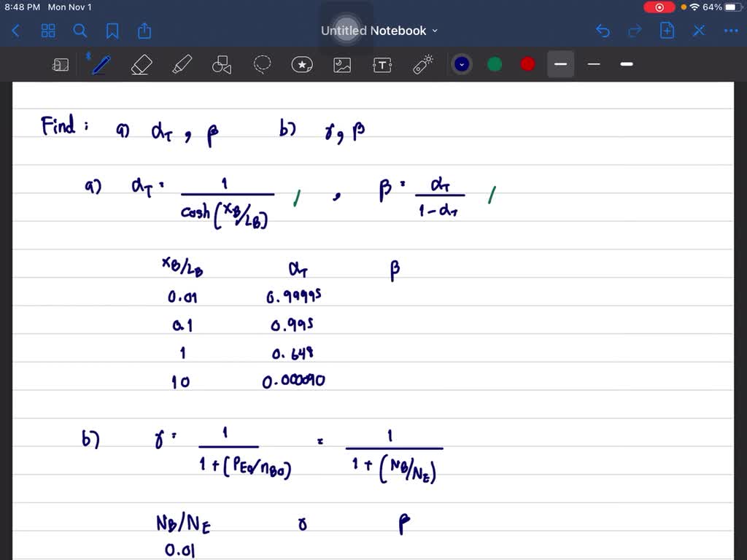Activate the laser pointer tool
747x560 pixels.
click(422, 64)
